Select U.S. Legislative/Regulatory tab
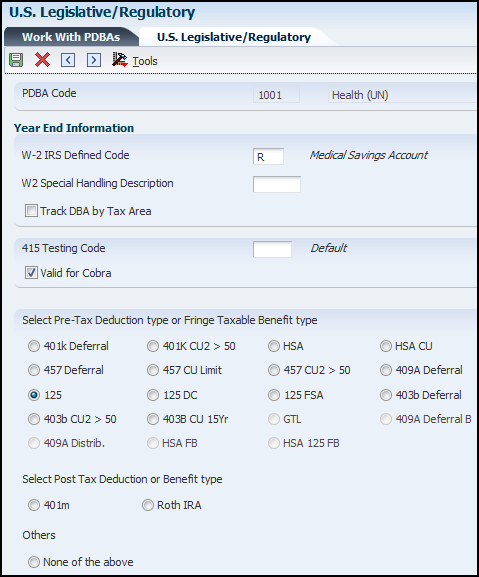 click(x=234, y=37)
